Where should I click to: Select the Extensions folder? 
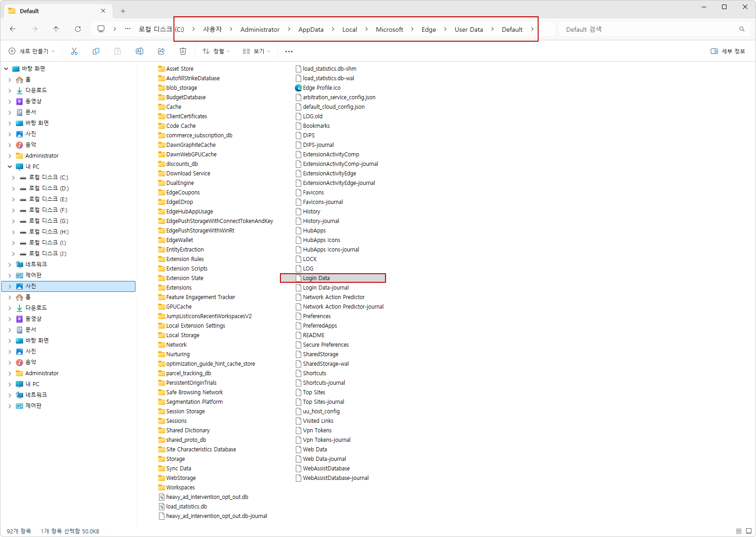pos(175,288)
